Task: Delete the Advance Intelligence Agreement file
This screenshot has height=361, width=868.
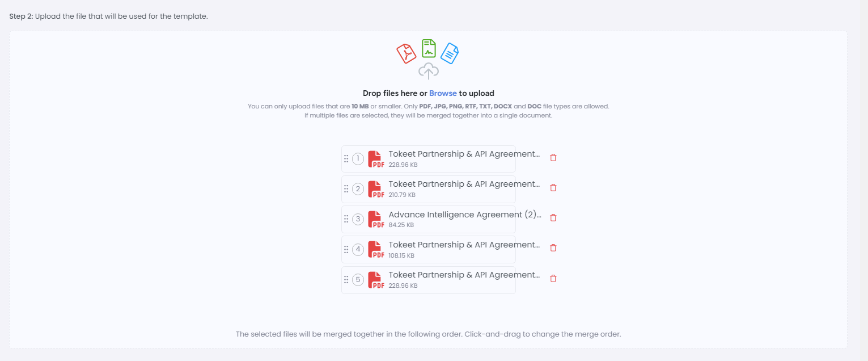Action: [553, 217]
